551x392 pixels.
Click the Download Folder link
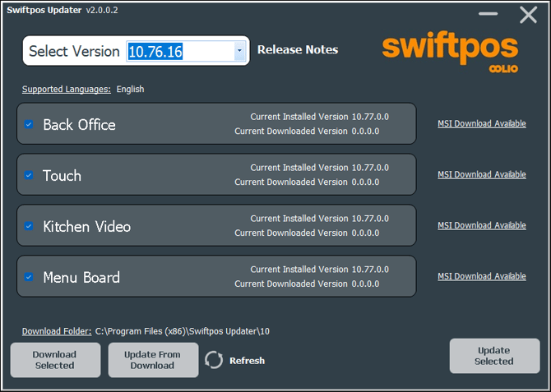[56, 331]
